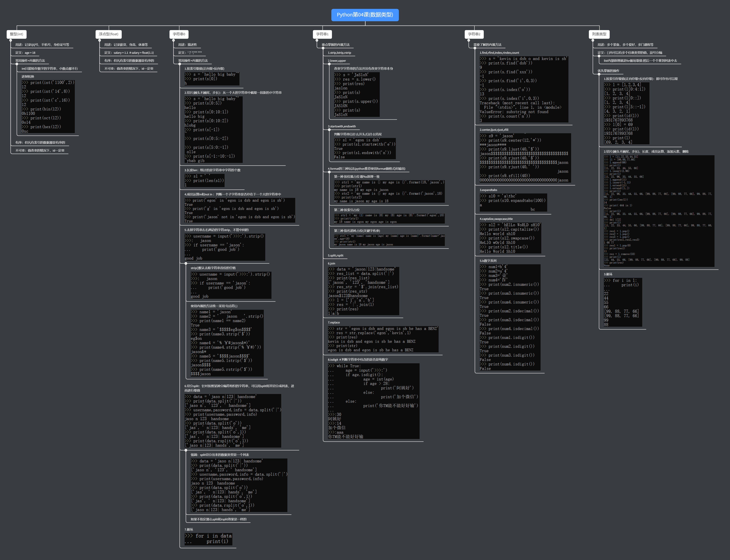Open the while True isdigit code screenshot

point(374,401)
